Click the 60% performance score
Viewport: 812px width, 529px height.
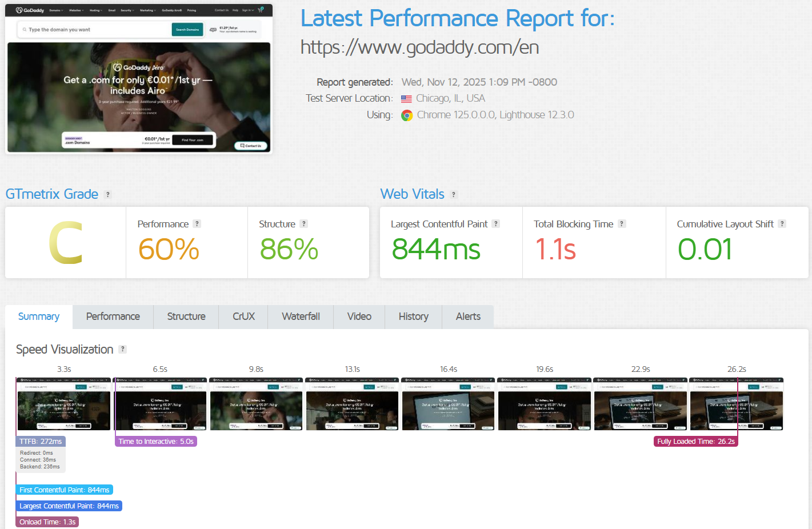point(169,250)
